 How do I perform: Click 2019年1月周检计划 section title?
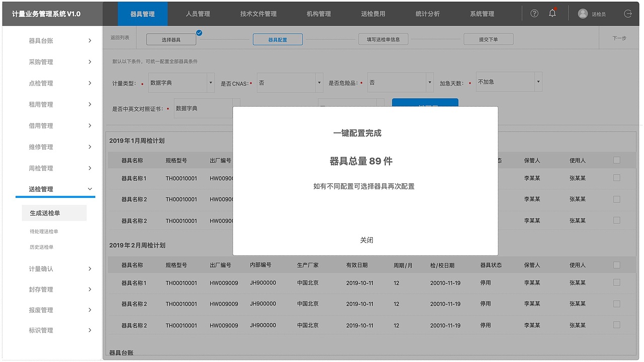[x=137, y=141]
